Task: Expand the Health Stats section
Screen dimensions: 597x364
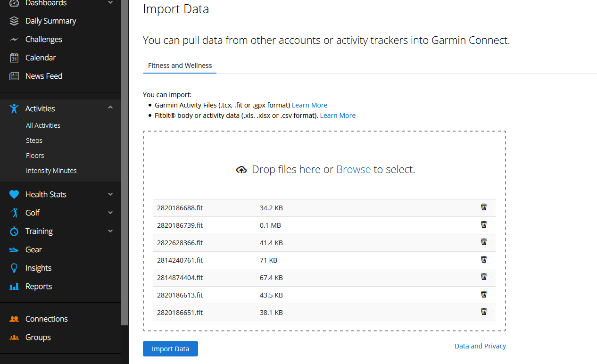Action: click(x=110, y=194)
